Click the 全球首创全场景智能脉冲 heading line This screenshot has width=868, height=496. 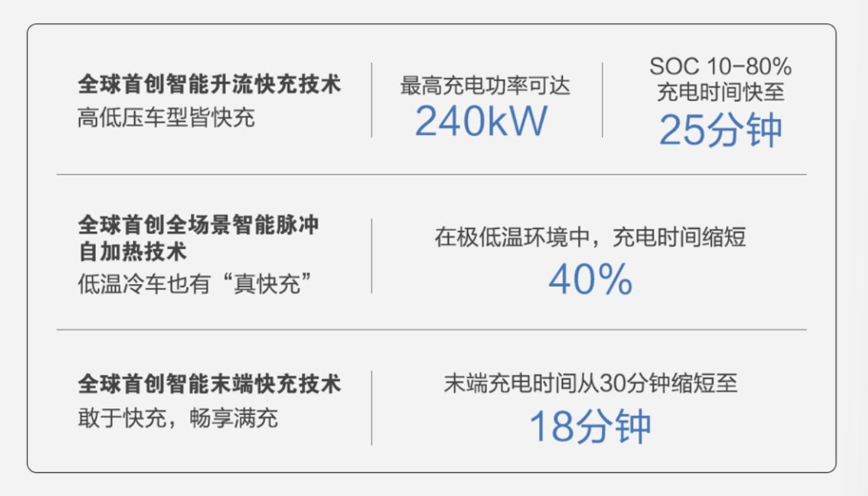pos(198,225)
